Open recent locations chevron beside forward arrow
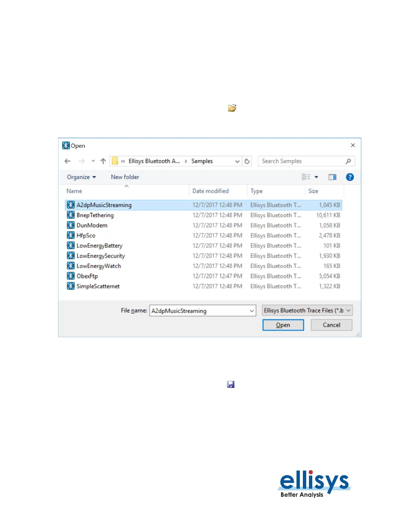The image size is (411, 532). [x=93, y=161]
